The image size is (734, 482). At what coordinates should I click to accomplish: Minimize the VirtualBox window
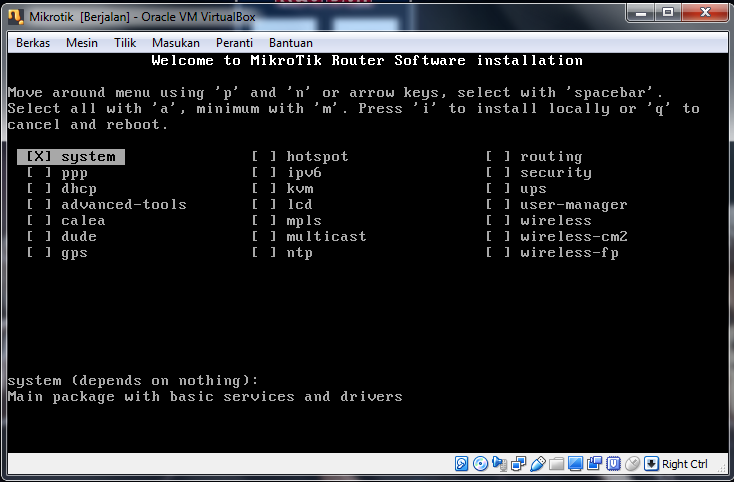point(641,14)
